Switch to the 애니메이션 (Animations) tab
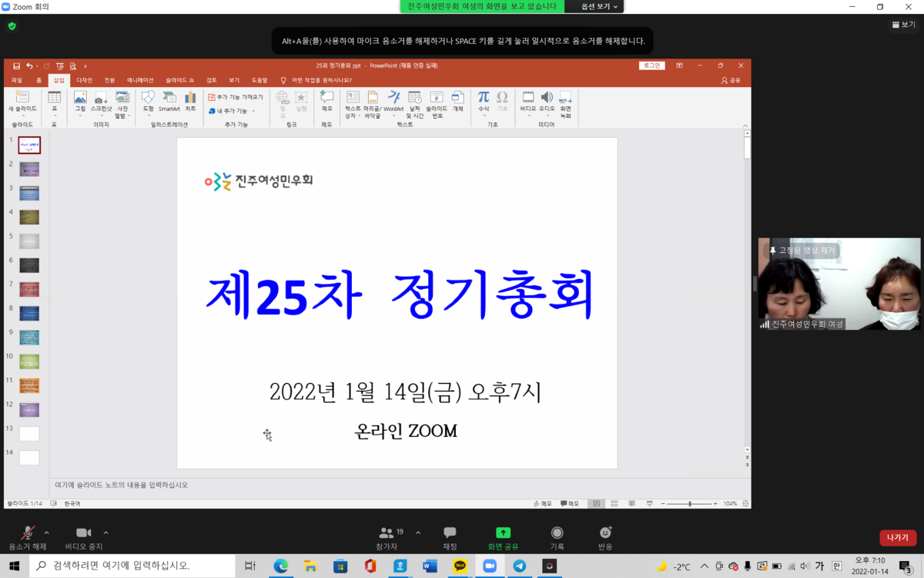 tap(140, 80)
